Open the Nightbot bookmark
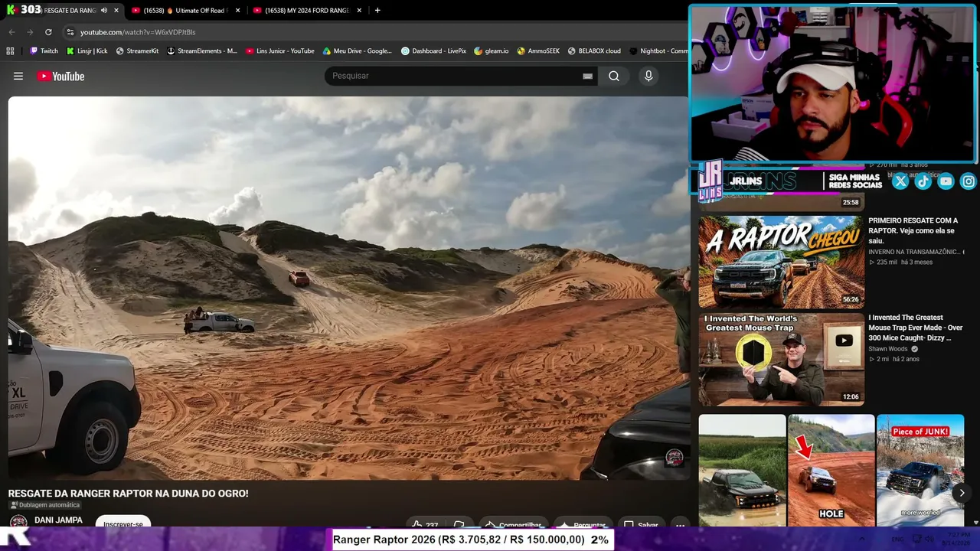The width and height of the screenshot is (980, 551). click(659, 51)
